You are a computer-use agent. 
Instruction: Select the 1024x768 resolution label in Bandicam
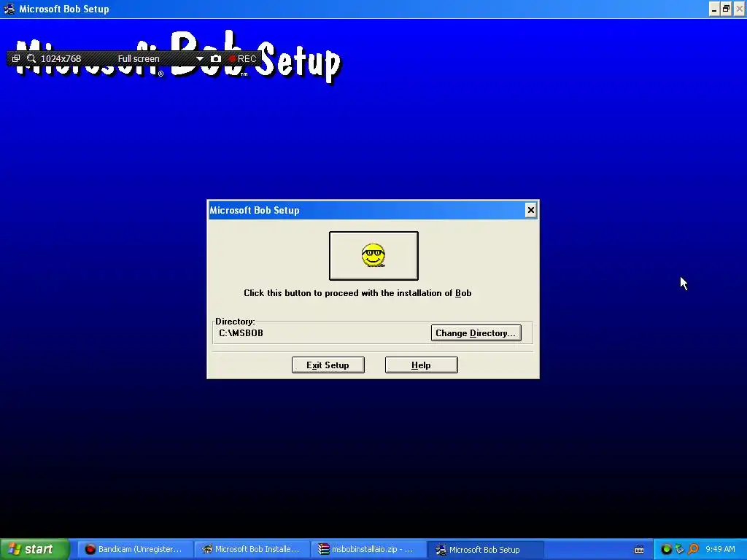(x=61, y=58)
